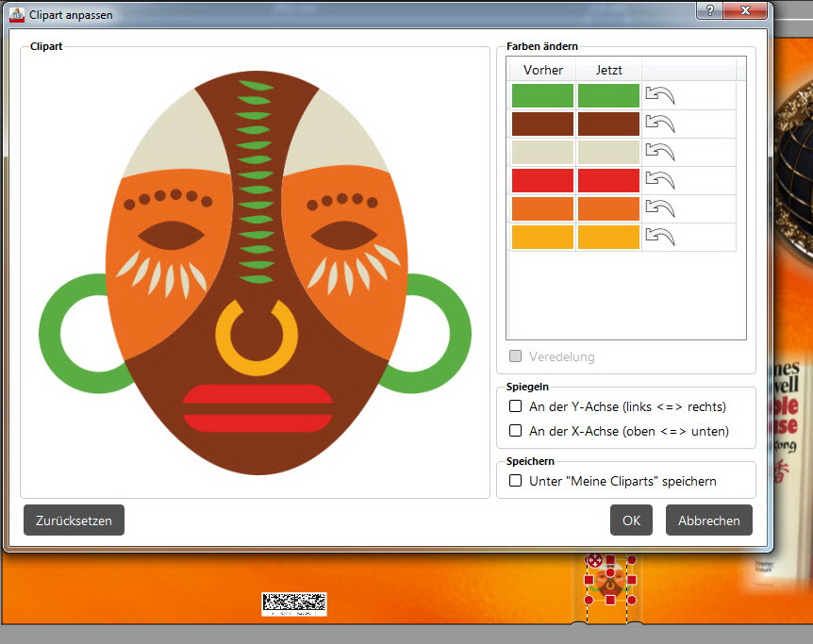Pick the red swatch in Jetzt column

(x=608, y=180)
